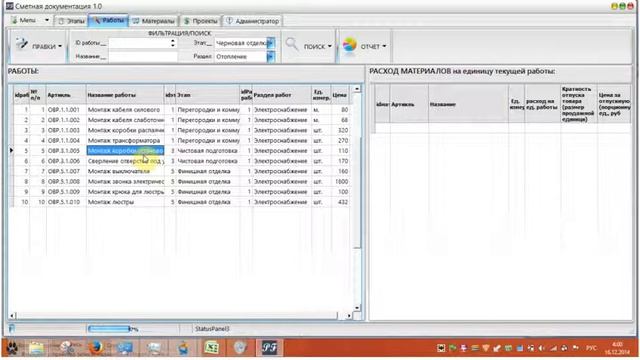Click the pie chart ОТЧЕТ icon
640x360 pixels.
pos(349,45)
